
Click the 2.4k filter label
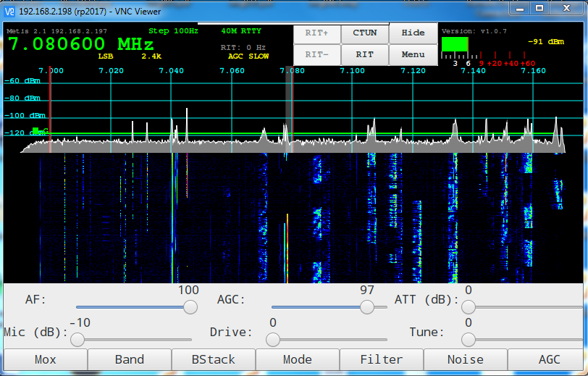coord(151,57)
